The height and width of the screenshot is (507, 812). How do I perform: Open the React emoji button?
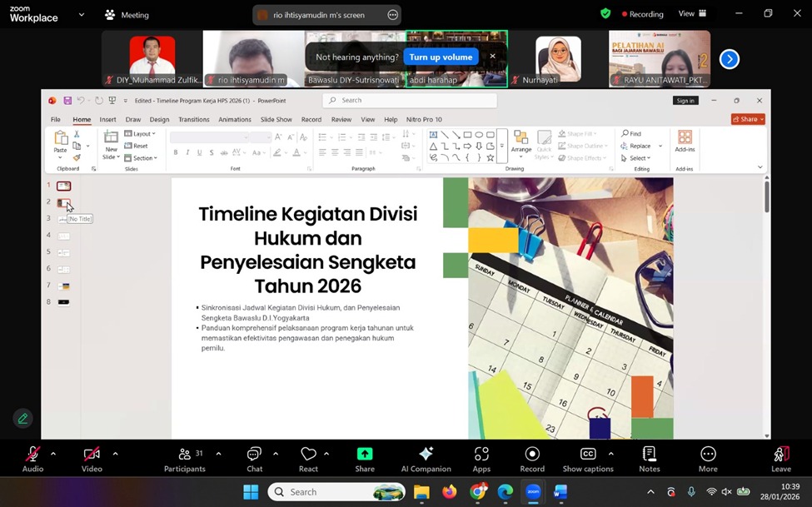pos(308,459)
